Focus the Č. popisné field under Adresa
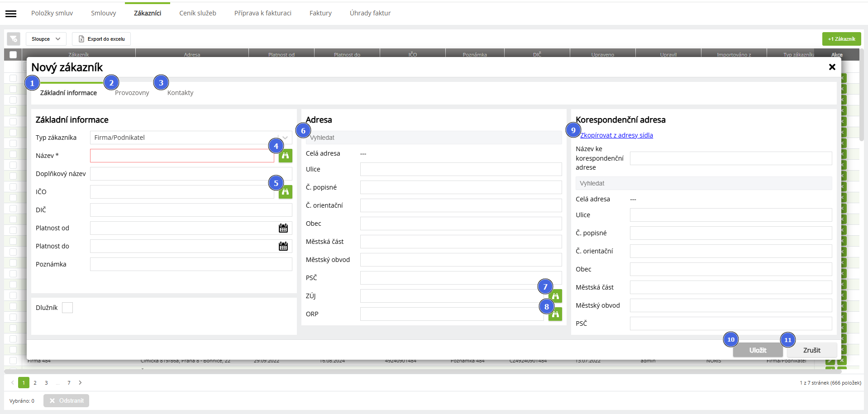This screenshot has height=414, width=868. 461,187
